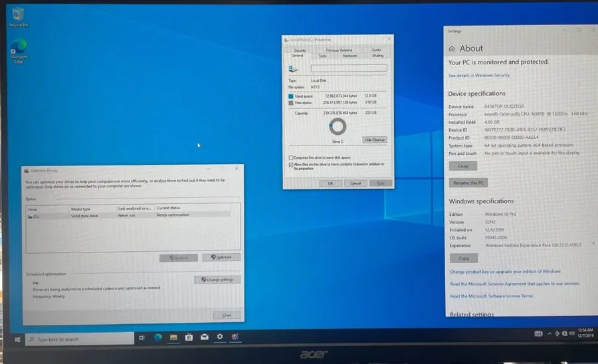The image size is (598, 364).
Task: Click Close in Optimize Drives dialog
Action: (227, 316)
